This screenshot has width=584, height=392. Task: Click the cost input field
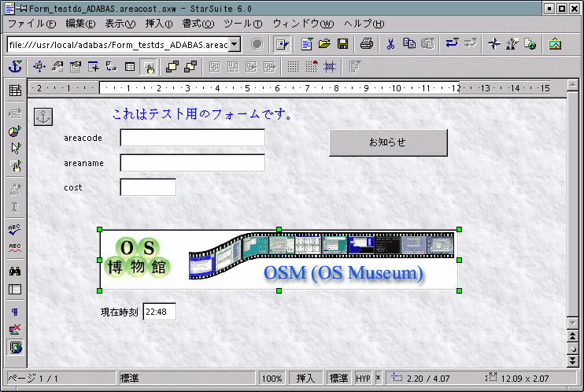click(x=148, y=187)
